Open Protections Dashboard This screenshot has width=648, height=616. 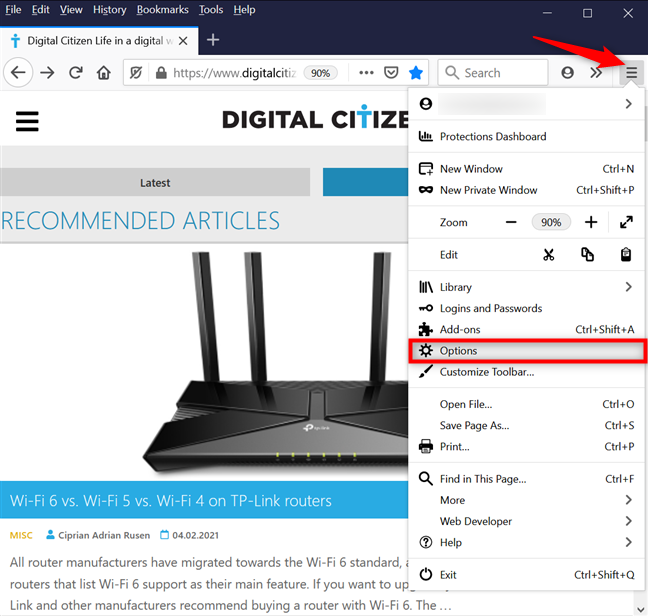tap(526, 136)
